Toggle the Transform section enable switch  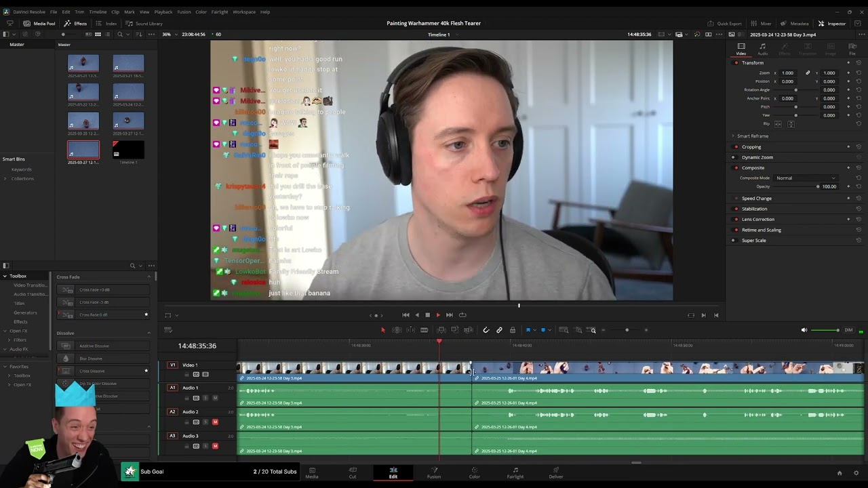click(x=736, y=62)
